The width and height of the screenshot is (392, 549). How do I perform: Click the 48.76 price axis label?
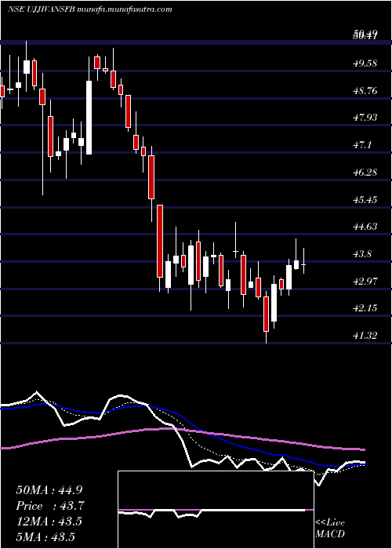coord(365,91)
